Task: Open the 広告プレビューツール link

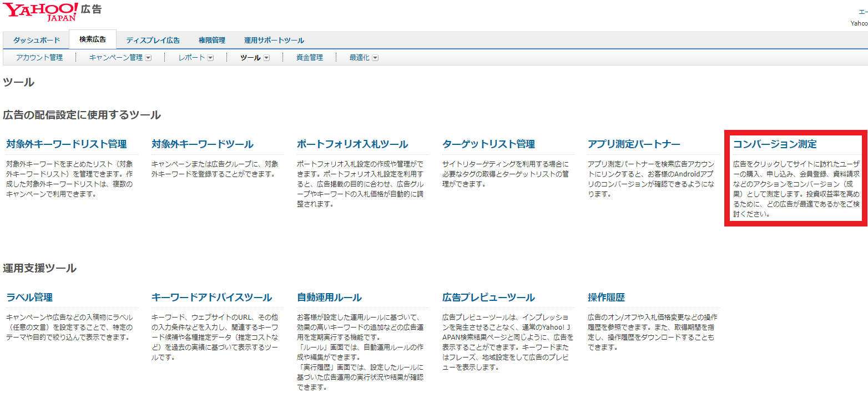Action: click(x=488, y=298)
